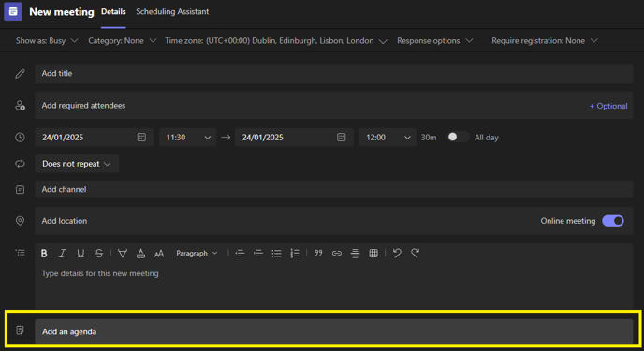The width and height of the screenshot is (644, 351).
Task: Open start time 11:30 dropdown
Action: pos(188,137)
